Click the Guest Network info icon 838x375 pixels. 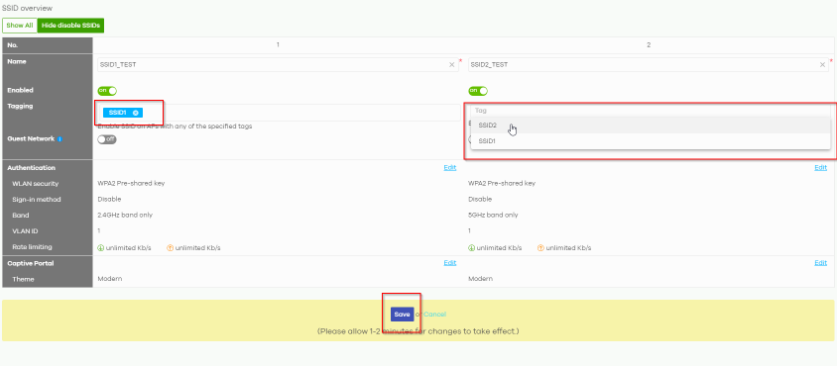coord(60,139)
